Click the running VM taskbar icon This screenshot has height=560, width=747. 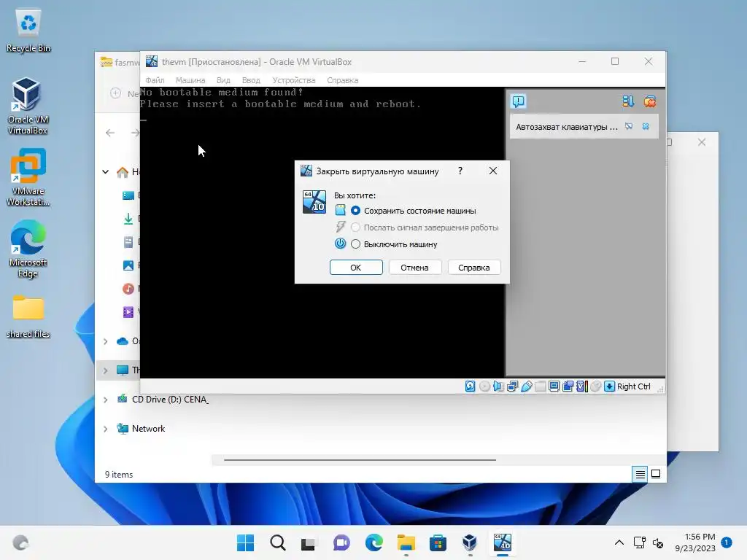[502, 542]
